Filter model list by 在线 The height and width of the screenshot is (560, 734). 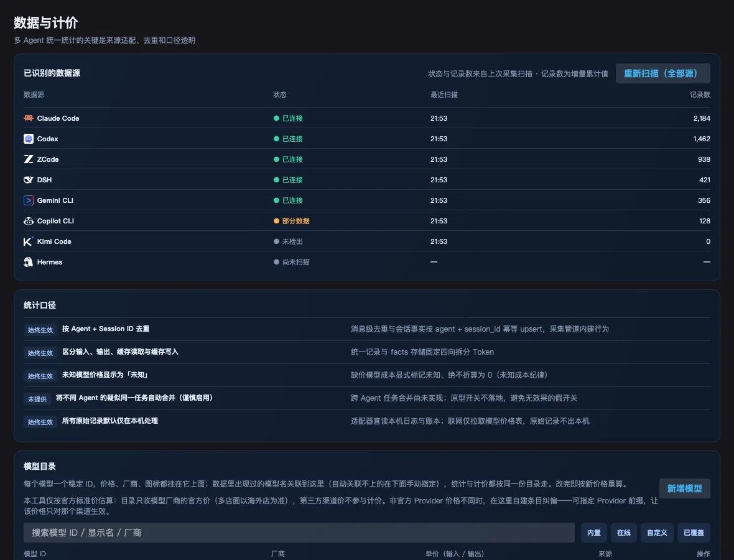tap(623, 533)
